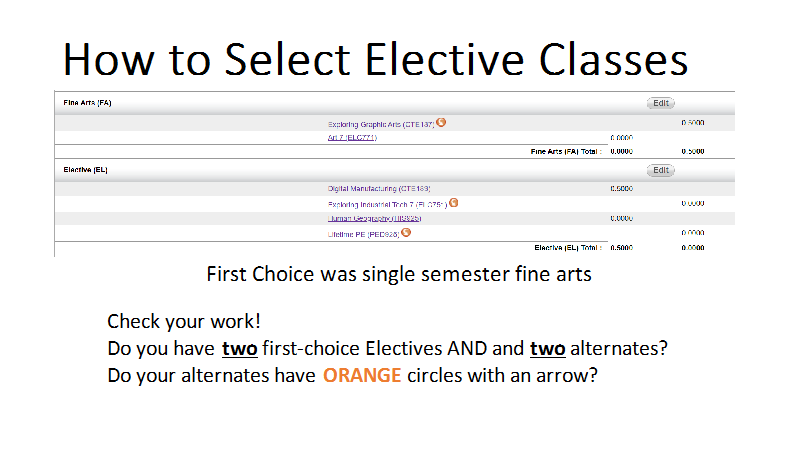Open Exploring Industrial Tech 7 course link

pyautogui.click(x=387, y=205)
